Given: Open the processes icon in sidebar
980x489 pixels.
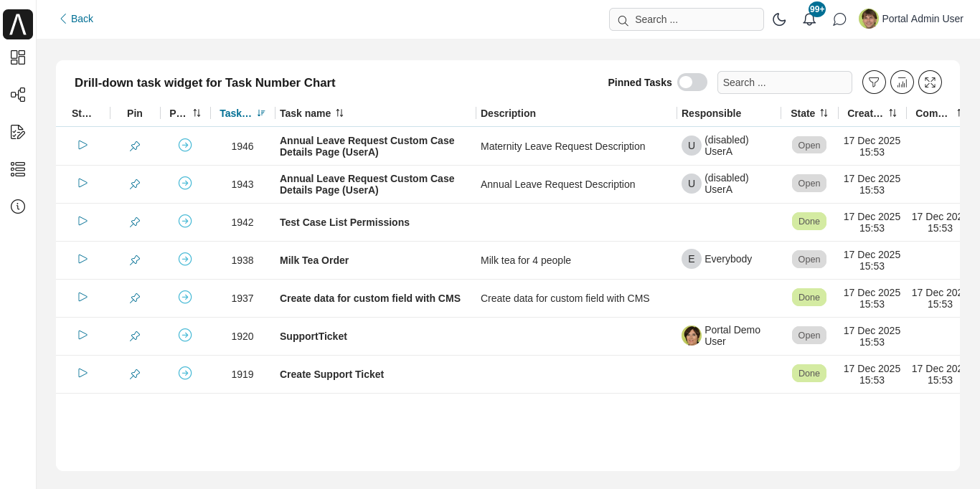Looking at the screenshot, I should coord(18,95).
